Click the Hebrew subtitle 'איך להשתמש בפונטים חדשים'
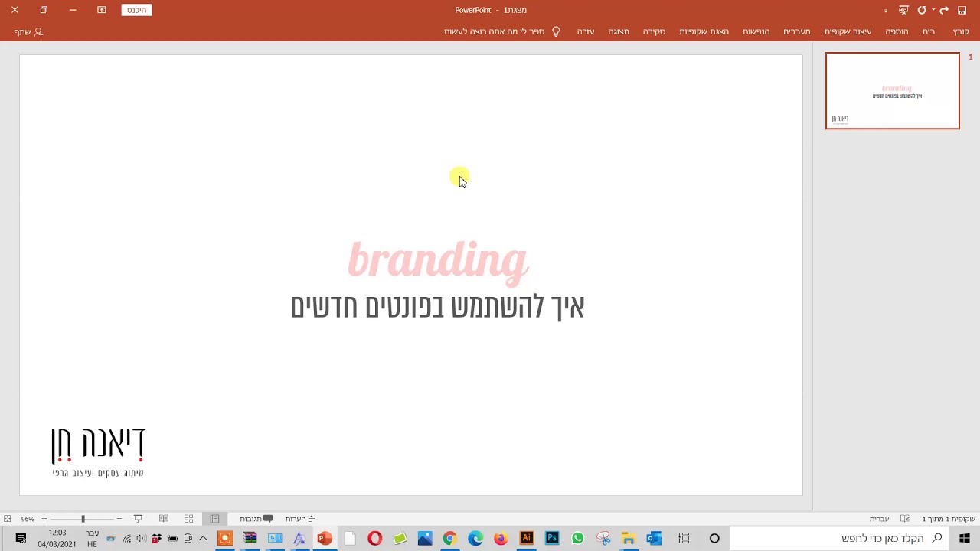This screenshot has height=551, width=980. [x=437, y=306]
